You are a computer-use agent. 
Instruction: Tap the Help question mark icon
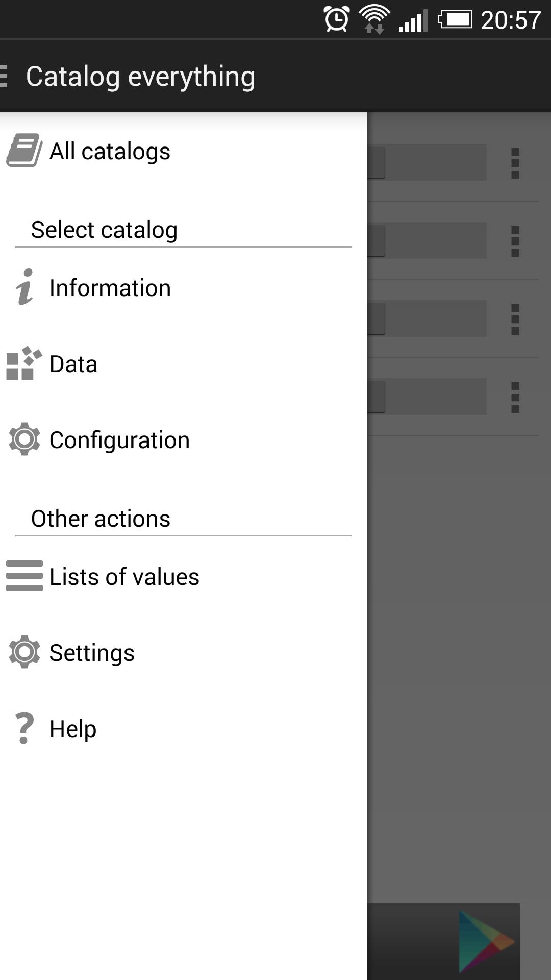coord(24,728)
